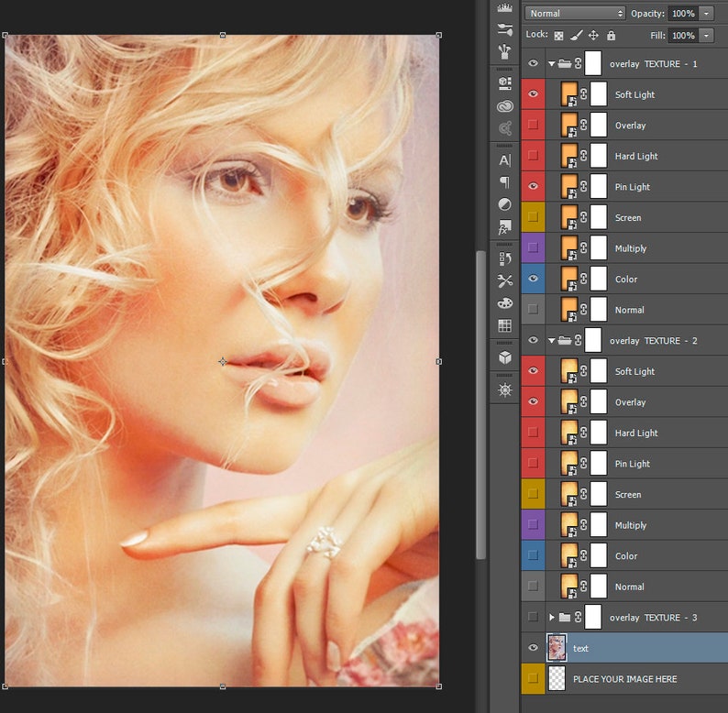The height and width of the screenshot is (713, 728).
Task: Click mask link icon on overlay TEXTURE - 1 group
Action: (x=578, y=63)
